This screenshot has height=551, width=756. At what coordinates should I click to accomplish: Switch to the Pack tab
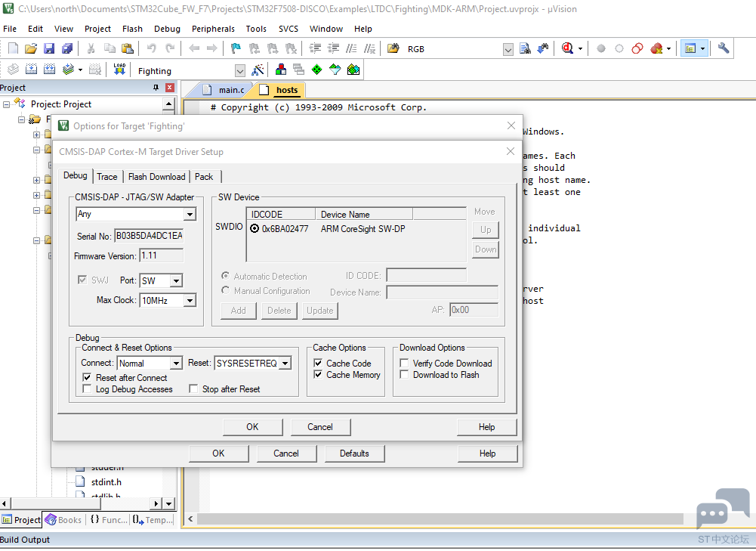tap(204, 177)
